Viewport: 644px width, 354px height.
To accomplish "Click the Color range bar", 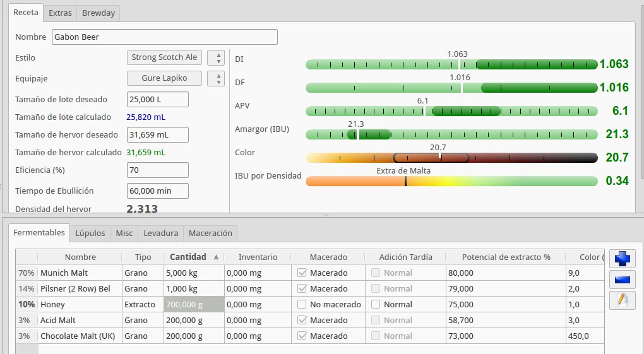I will [x=451, y=158].
